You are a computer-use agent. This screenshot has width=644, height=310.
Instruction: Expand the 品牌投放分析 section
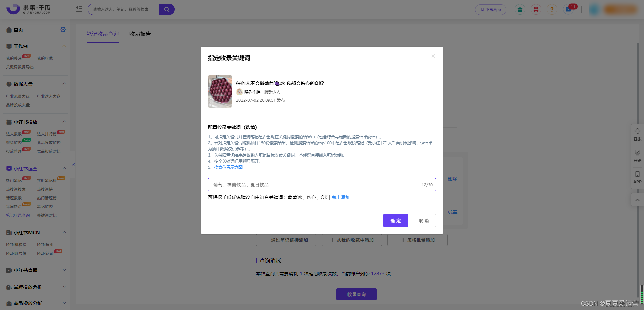click(x=64, y=287)
